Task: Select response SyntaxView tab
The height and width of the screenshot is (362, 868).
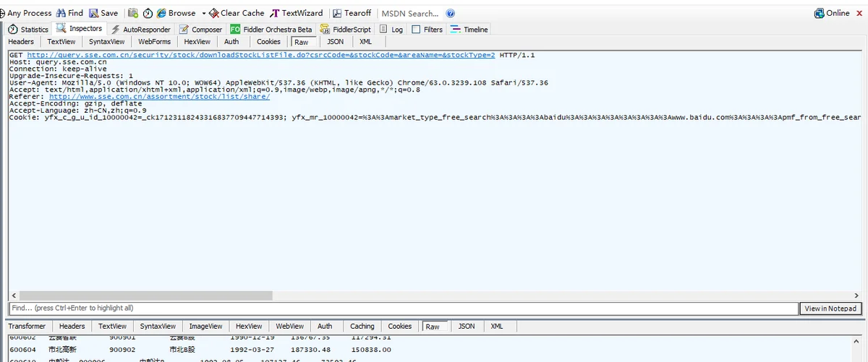Action: pos(158,327)
